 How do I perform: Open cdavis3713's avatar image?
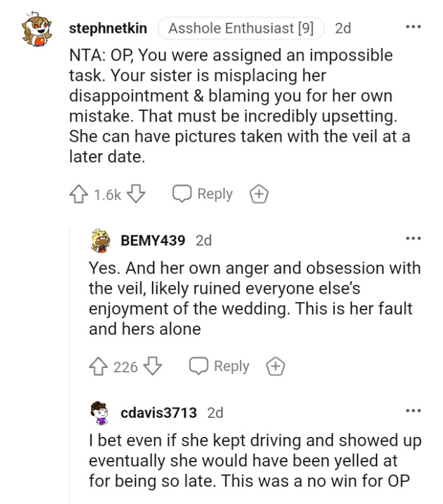pyautogui.click(x=102, y=412)
